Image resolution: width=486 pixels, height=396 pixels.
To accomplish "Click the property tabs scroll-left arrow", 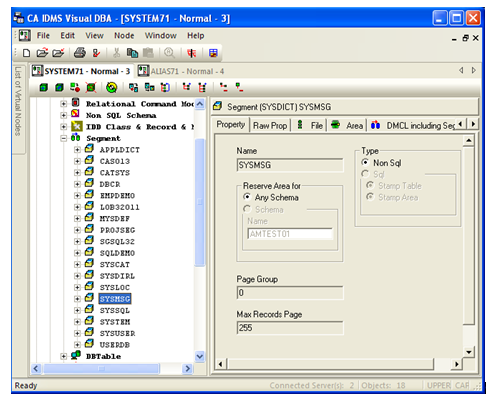I will pyautogui.click(x=461, y=124).
